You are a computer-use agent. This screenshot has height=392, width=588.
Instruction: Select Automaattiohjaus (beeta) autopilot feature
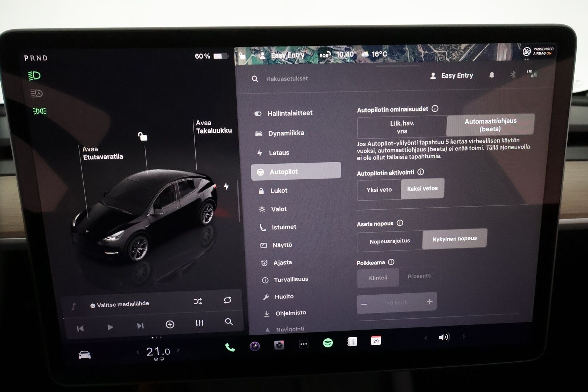click(490, 125)
